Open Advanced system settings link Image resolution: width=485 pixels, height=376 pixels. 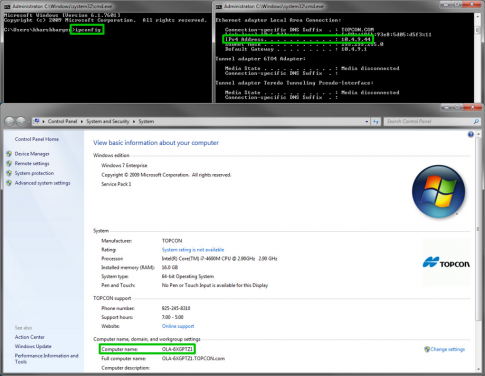(x=43, y=183)
